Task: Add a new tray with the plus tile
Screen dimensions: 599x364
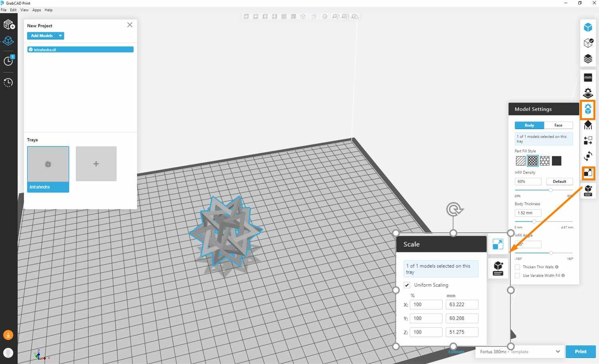Action: pyautogui.click(x=96, y=164)
